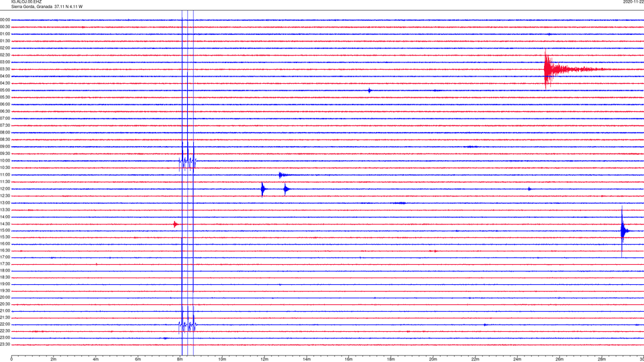Screen dimensions: 644x362
Task: Select the 08:00 time label
Action: pos(5,132)
